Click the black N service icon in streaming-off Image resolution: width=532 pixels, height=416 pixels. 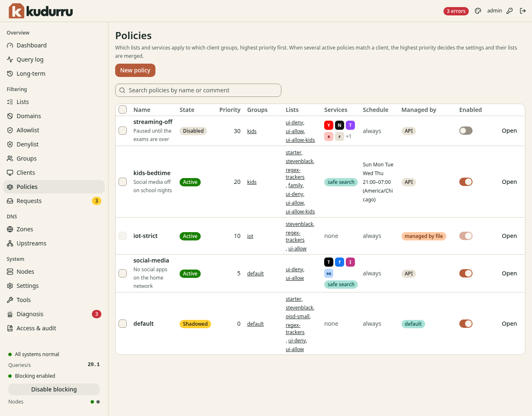click(x=340, y=125)
